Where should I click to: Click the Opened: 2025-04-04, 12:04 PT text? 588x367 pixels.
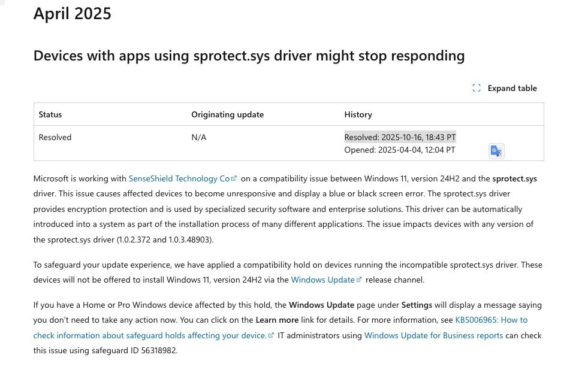coord(400,150)
